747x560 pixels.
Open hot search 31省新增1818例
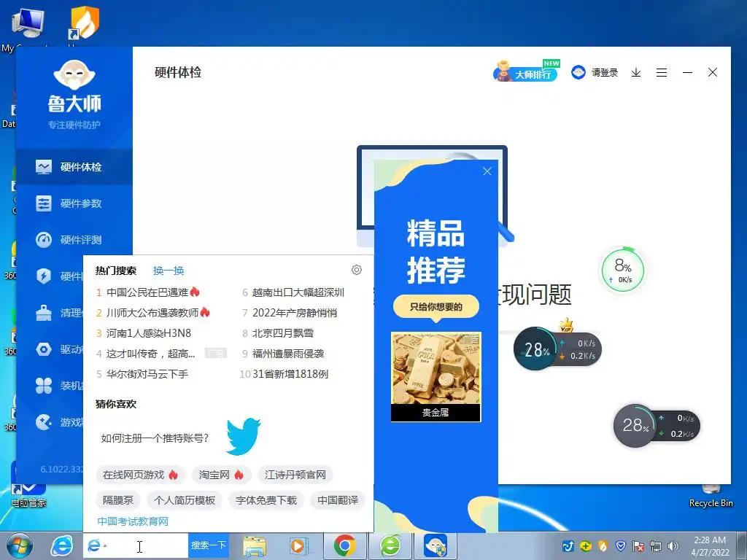(290, 374)
